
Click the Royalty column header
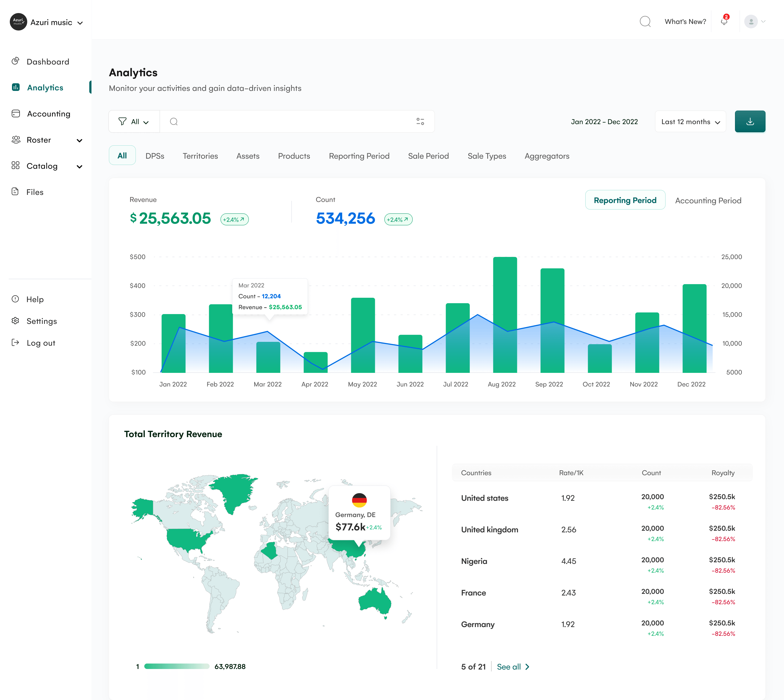pyautogui.click(x=723, y=473)
